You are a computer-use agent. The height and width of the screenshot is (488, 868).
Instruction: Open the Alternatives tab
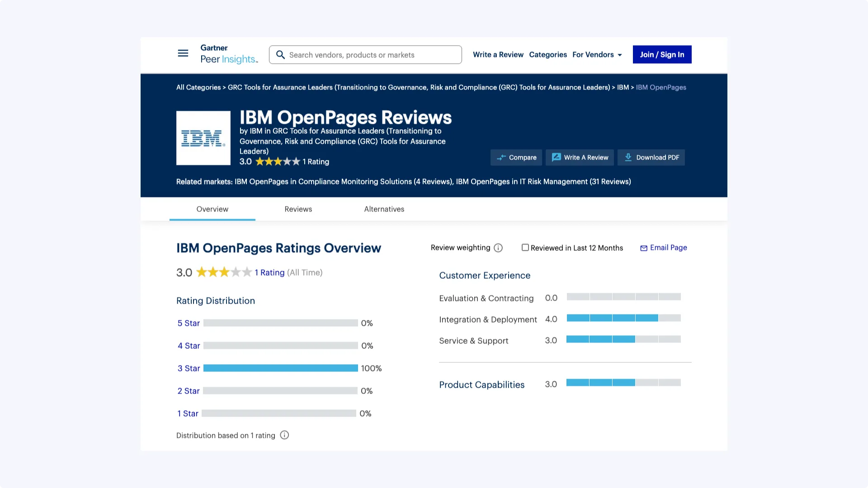(x=384, y=209)
